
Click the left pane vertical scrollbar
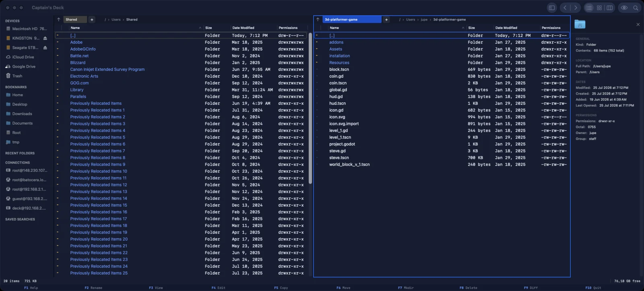pos(310,108)
